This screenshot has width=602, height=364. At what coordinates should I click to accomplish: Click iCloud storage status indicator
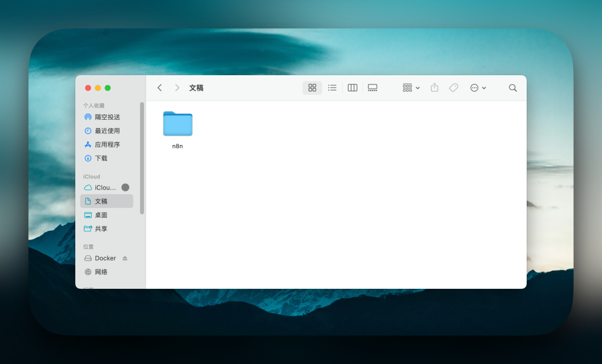(125, 187)
